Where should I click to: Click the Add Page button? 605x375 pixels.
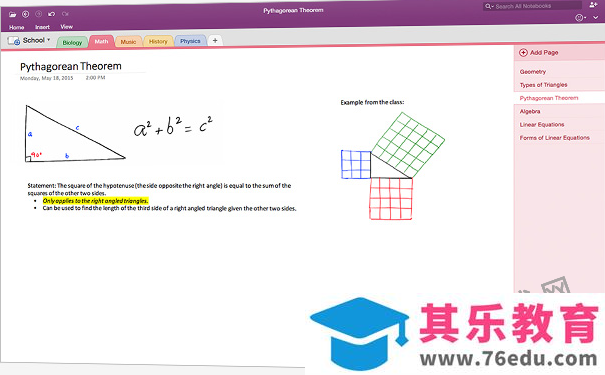(x=539, y=52)
